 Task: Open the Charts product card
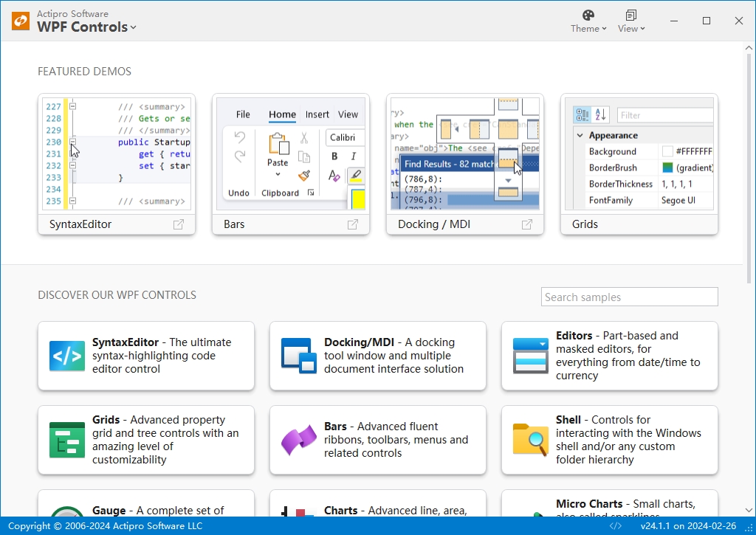(378, 503)
